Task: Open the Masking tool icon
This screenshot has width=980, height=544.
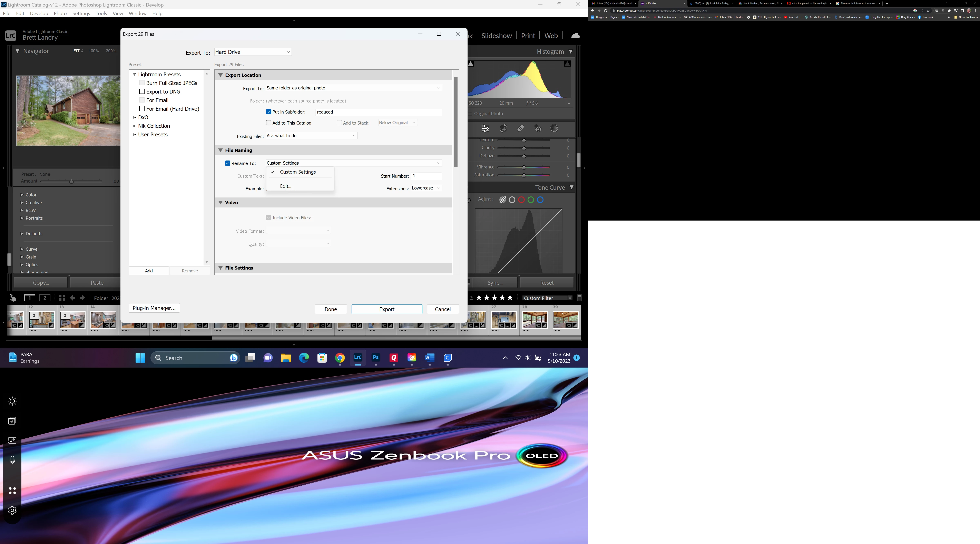Action: [x=554, y=129]
